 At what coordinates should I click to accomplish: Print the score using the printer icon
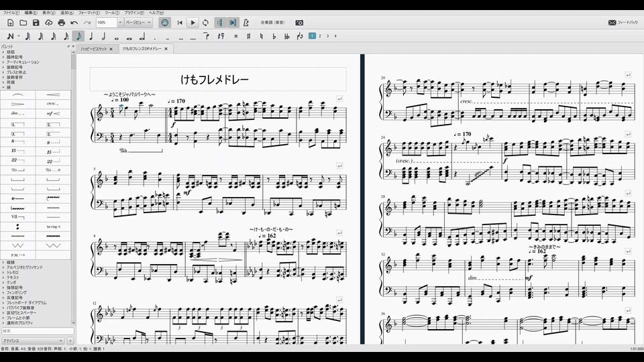point(62,23)
